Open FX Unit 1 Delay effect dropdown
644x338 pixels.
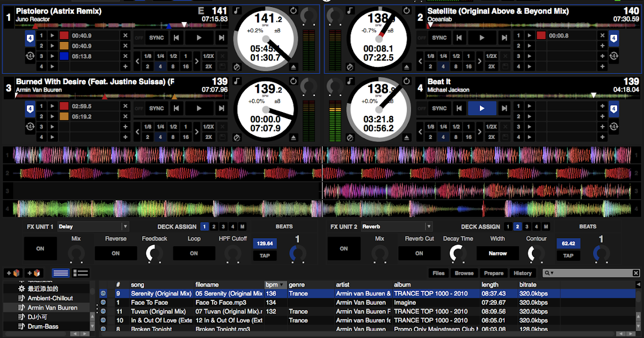[92, 226]
